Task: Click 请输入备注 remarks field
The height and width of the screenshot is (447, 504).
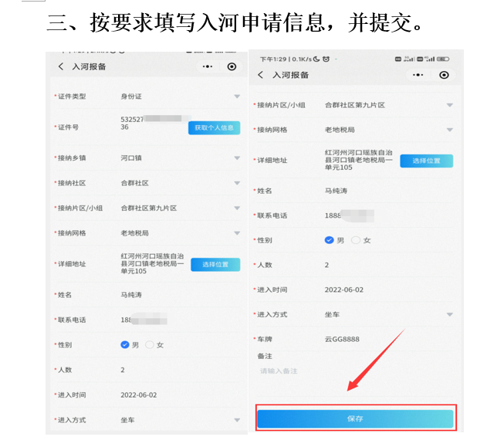Action: tap(279, 371)
